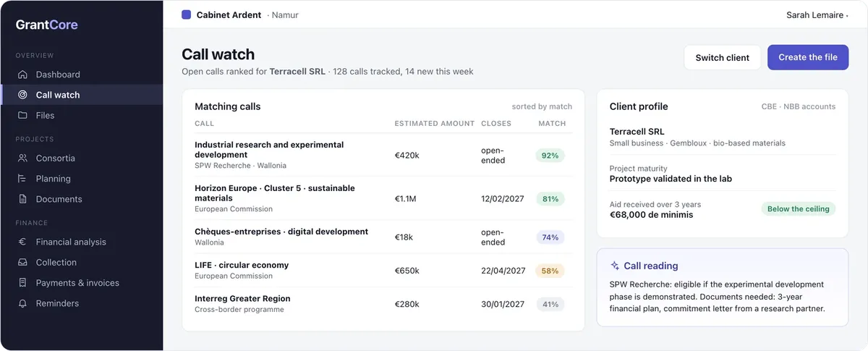
Task: Click the Call watch target icon
Action: (22, 95)
